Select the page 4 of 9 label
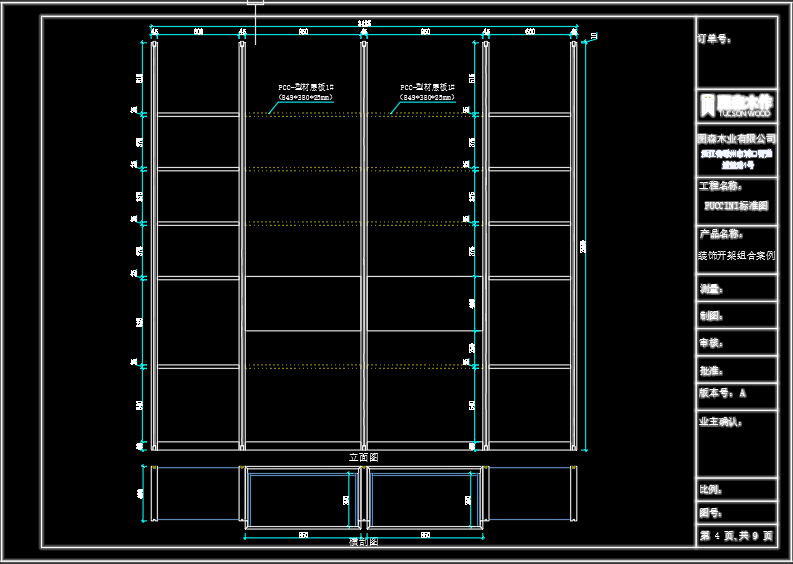793x564 pixels. 736,537
